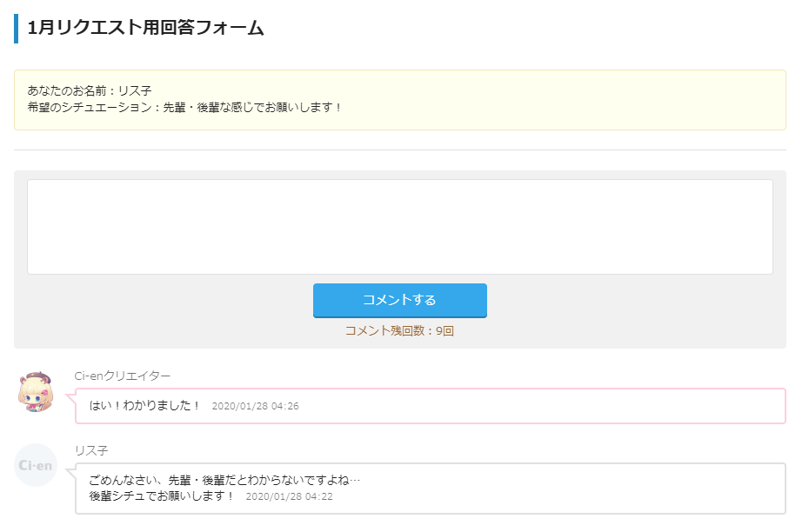Click the gray Ci-en default user avatar
The width and height of the screenshot is (809, 532).
36,465
